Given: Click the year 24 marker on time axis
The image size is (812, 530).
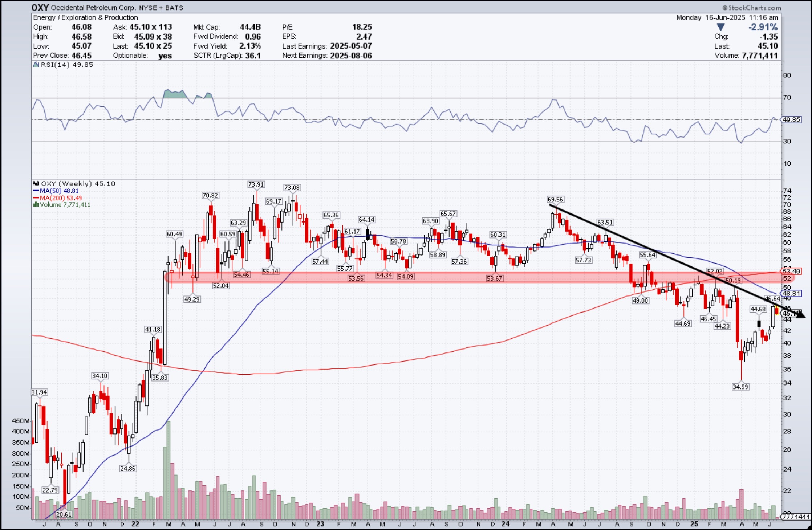Looking at the screenshot, I should click(506, 524).
